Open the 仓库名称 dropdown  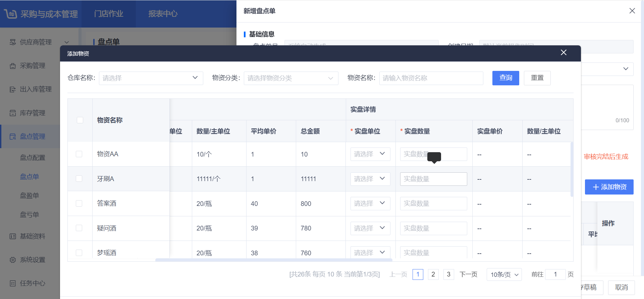pyautogui.click(x=151, y=78)
